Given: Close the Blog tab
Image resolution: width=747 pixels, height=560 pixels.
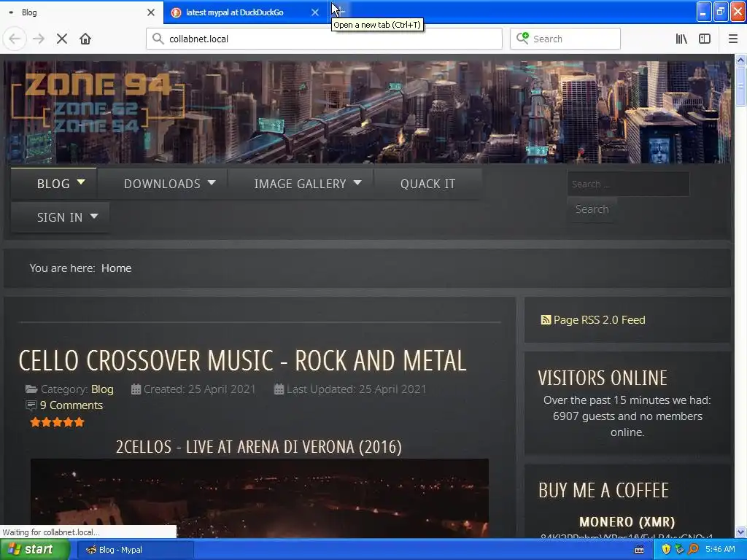Looking at the screenshot, I should click(151, 12).
